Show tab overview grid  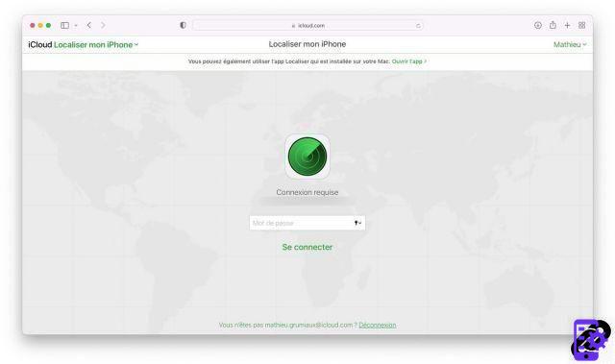(x=582, y=25)
